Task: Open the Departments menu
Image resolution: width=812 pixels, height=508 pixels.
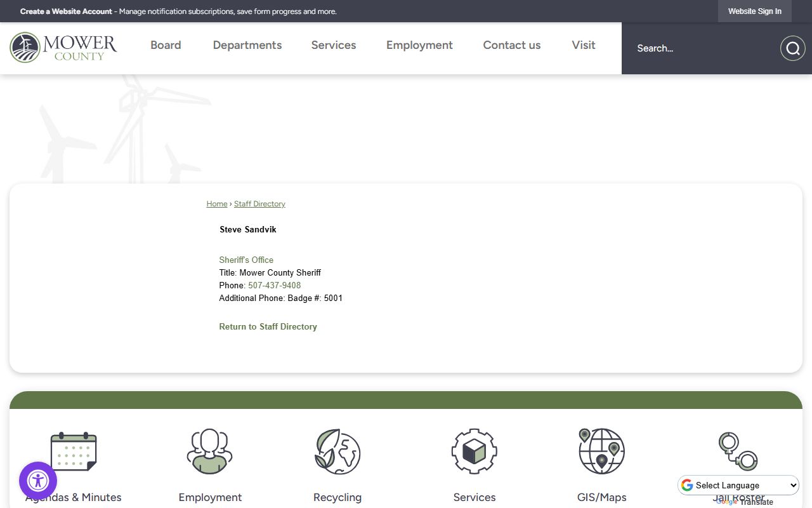Action: tap(247, 45)
